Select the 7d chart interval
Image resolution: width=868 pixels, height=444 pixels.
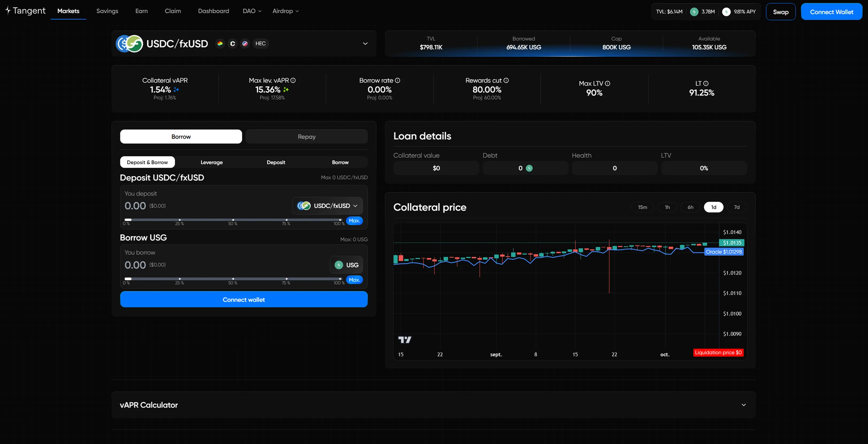click(737, 207)
